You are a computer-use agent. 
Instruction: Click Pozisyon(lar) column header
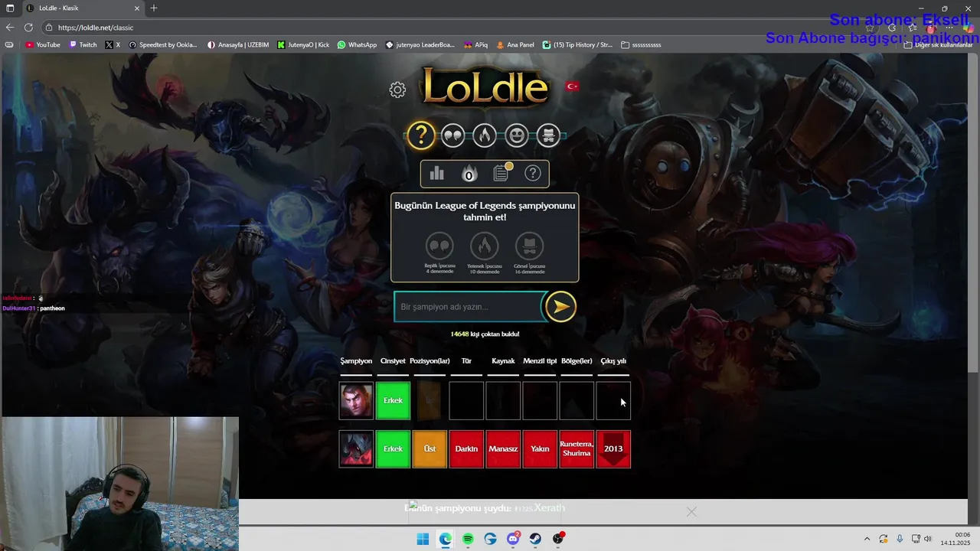[430, 361]
